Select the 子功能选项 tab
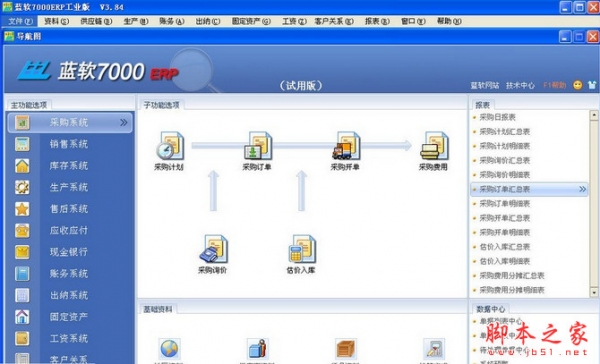Image resolution: width=600 pixels, height=364 pixels. (161, 105)
